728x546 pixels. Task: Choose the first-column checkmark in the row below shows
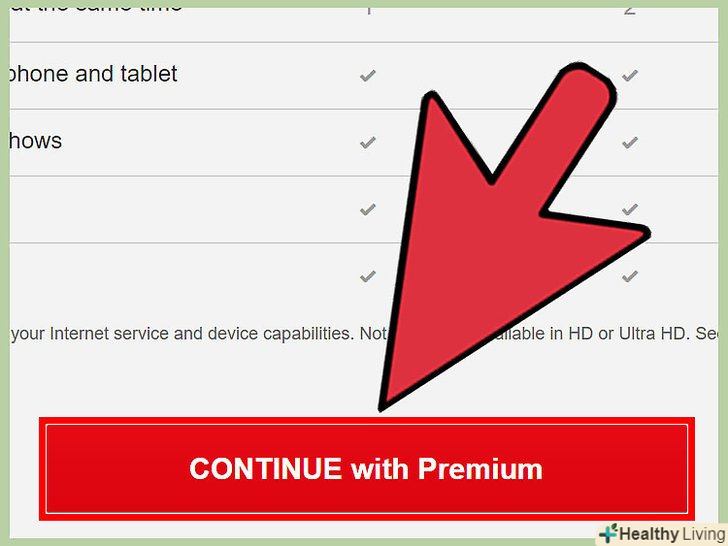tap(368, 209)
